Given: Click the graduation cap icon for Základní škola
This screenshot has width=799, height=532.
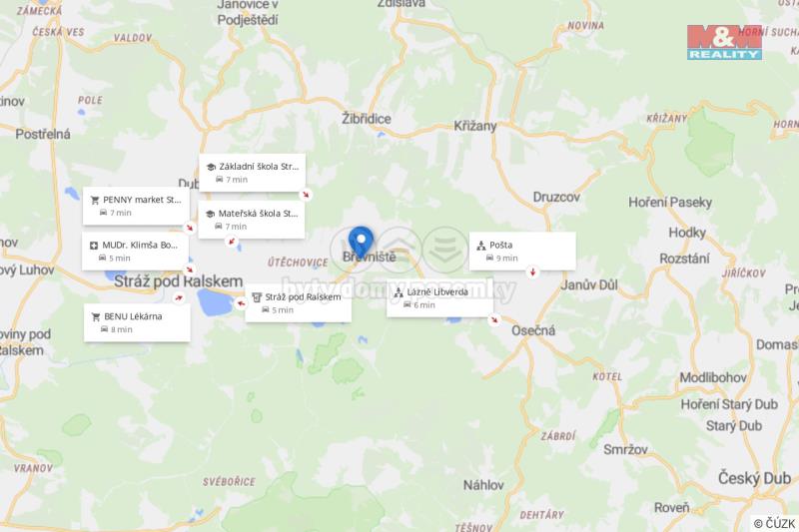Looking at the screenshot, I should point(211,167).
